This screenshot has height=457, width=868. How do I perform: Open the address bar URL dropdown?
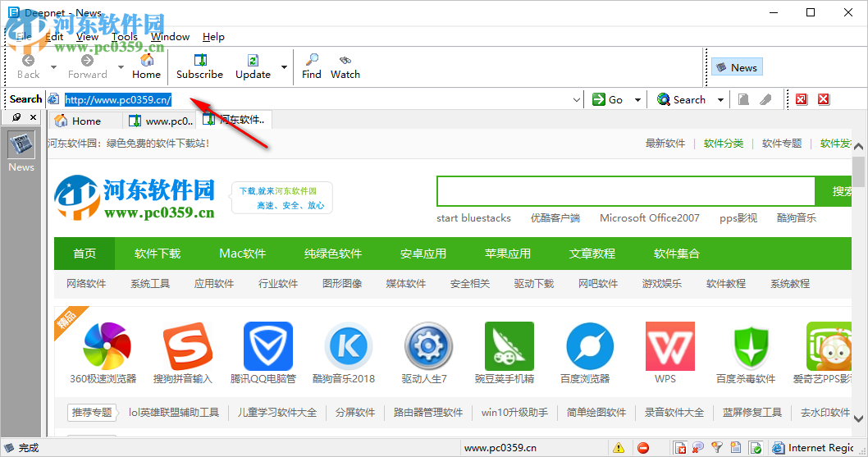(x=576, y=100)
